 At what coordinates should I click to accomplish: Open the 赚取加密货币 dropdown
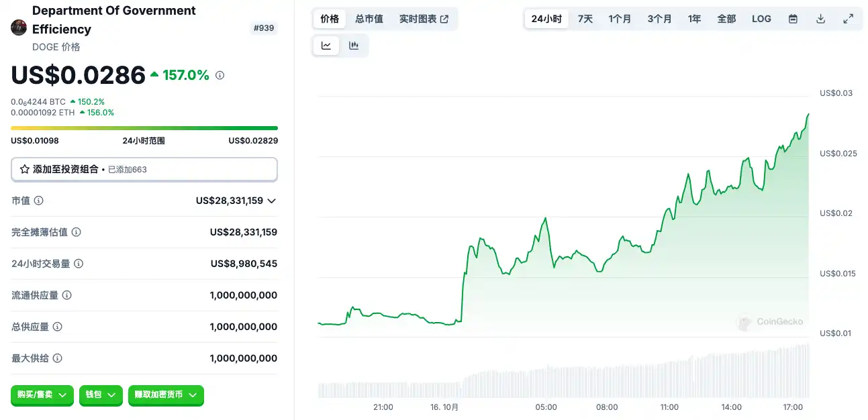166,395
